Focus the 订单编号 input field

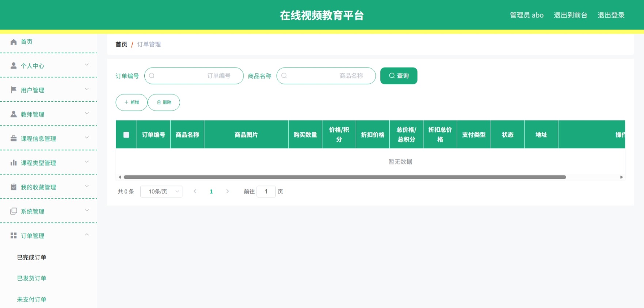(194, 76)
